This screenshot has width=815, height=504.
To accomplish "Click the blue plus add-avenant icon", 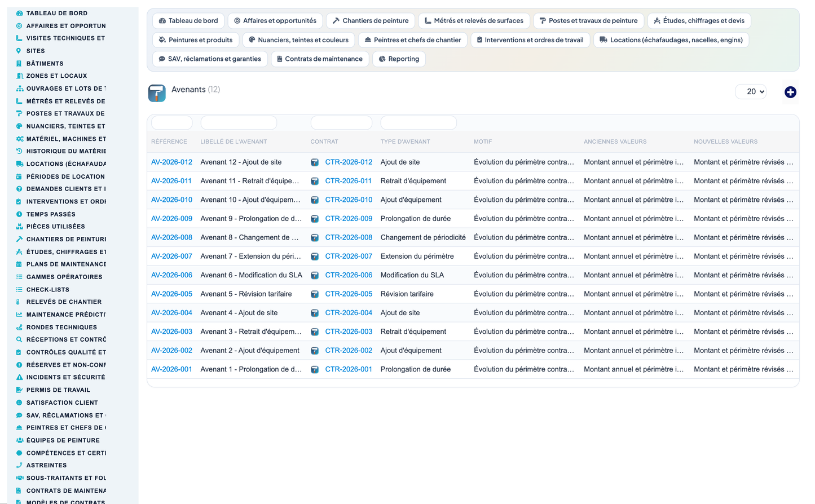I will (790, 92).
